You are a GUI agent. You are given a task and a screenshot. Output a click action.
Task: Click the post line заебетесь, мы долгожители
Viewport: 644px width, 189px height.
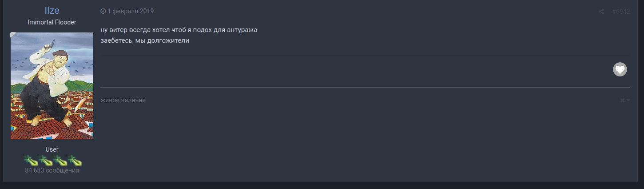(x=145, y=40)
